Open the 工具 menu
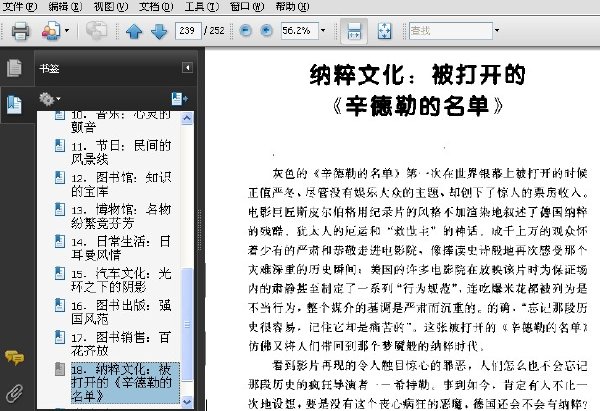Viewport: 600px width, 411px height. tap(201, 7)
